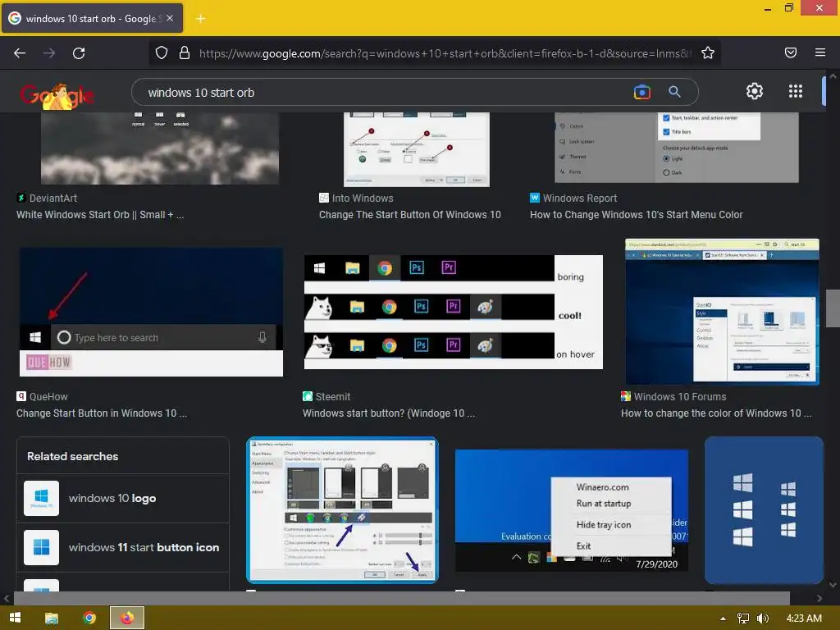Open QueHow start button thumbnail

151,312
